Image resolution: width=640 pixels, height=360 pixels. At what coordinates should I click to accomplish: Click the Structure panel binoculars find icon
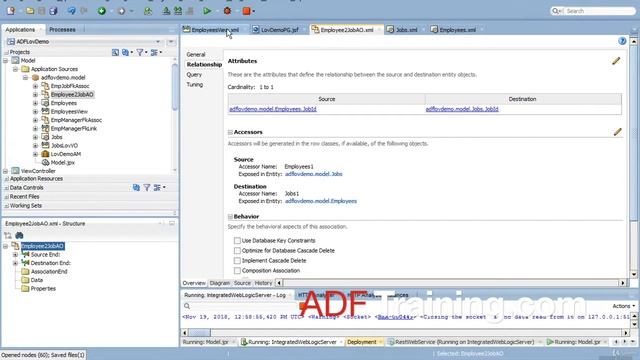tap(19, 236)
